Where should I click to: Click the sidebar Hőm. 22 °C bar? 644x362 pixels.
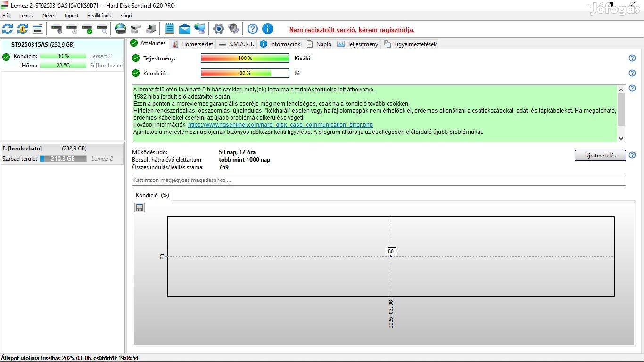pos(63,66)
